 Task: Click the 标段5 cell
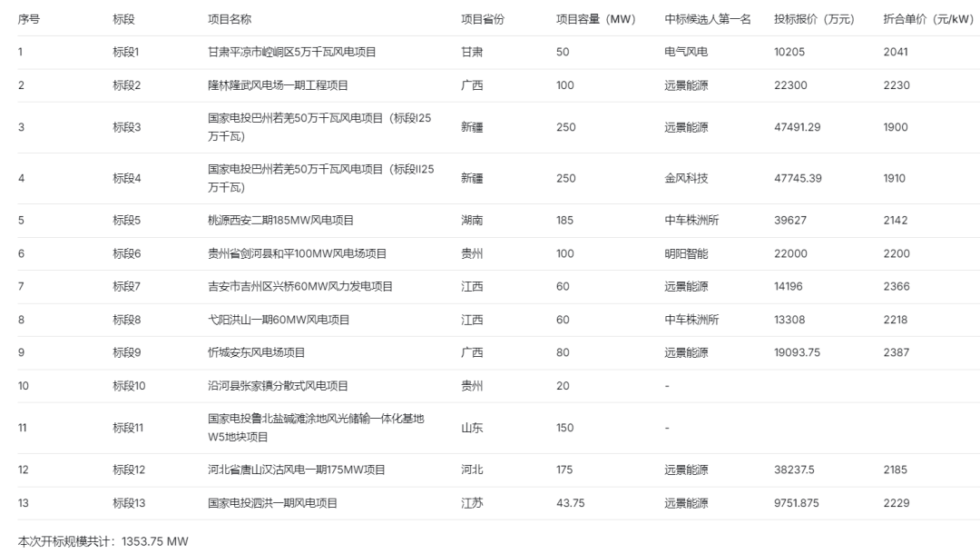pos(127,220)
